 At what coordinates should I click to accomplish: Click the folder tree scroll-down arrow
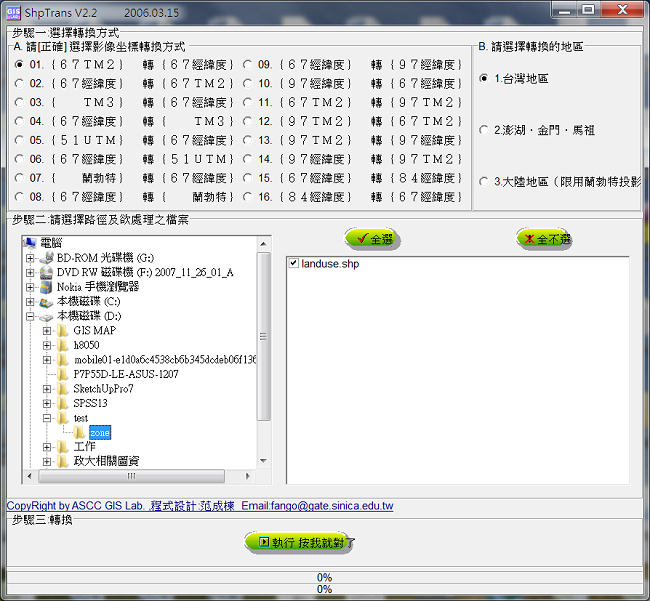tap(263, 461)
